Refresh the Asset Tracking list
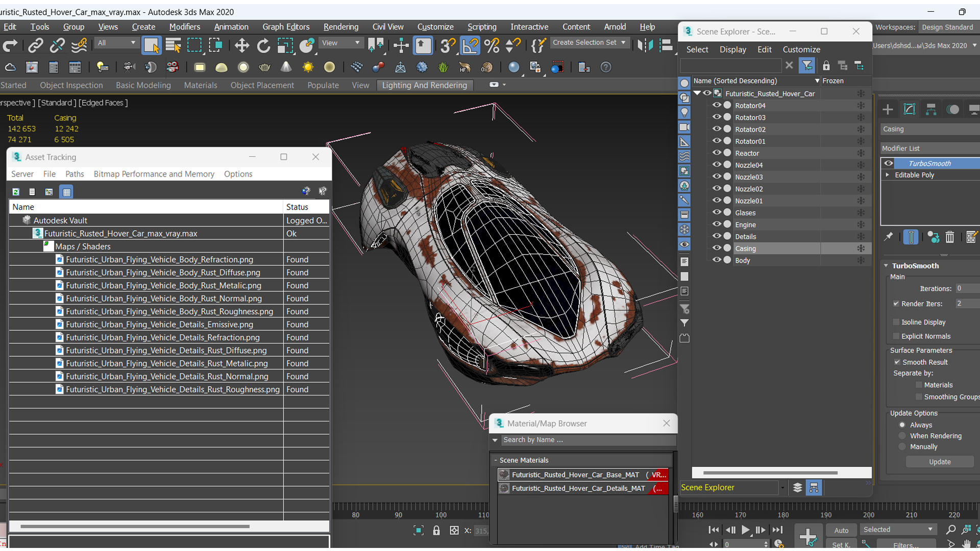 (16, 192)
